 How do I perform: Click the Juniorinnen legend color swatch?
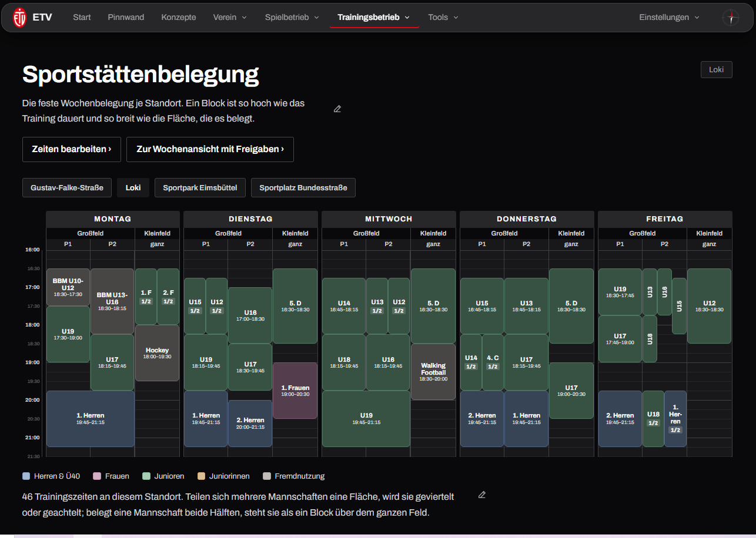point(201,476)
